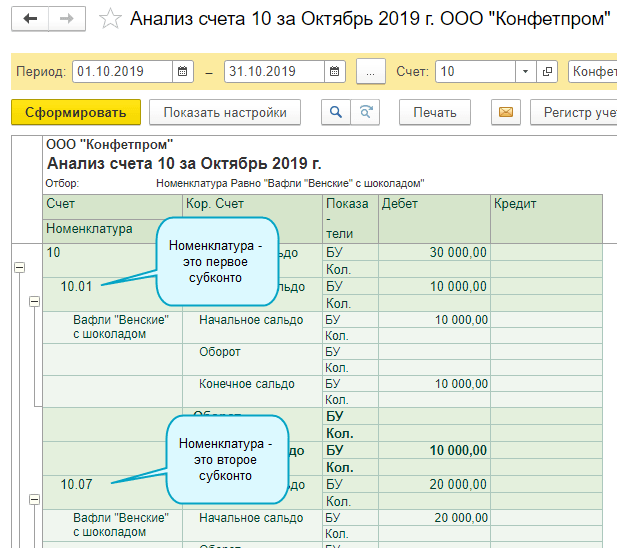Click the debit value 30 000,00
The image size is (617, 556).
tap(458, 252)
